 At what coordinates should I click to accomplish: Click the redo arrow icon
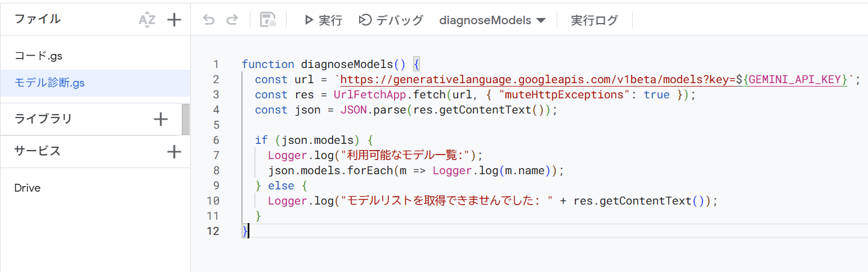pyautogui.click(x=231, y=20)
